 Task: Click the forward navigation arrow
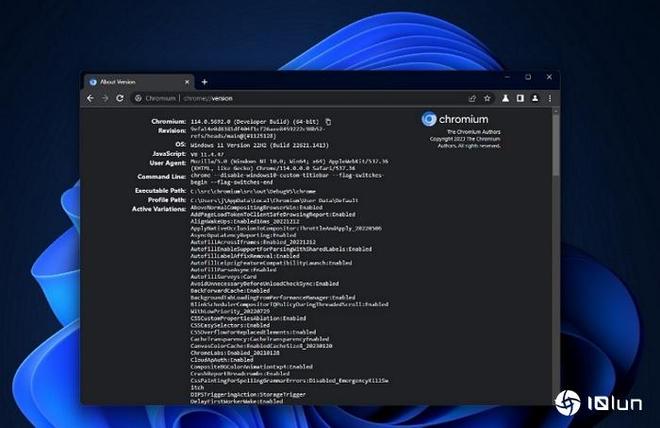(105, 98)
